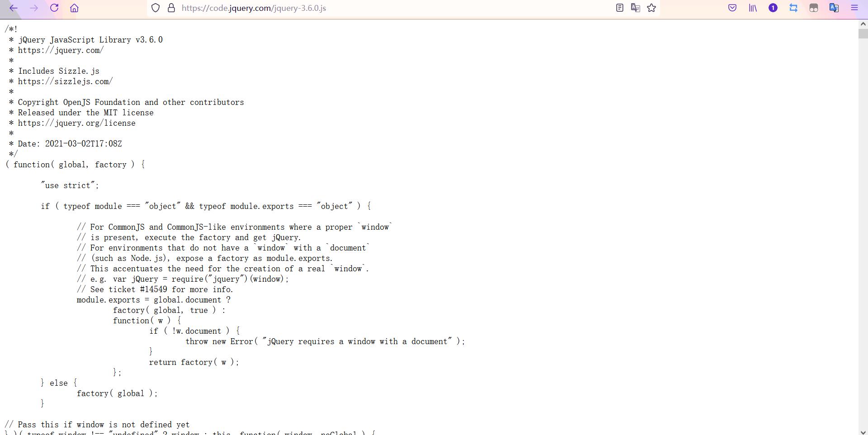Click the text "https://jquery.org/license"
Image resolution: width=868 pixels, height=435 pixels.
(x=77, y=123)
